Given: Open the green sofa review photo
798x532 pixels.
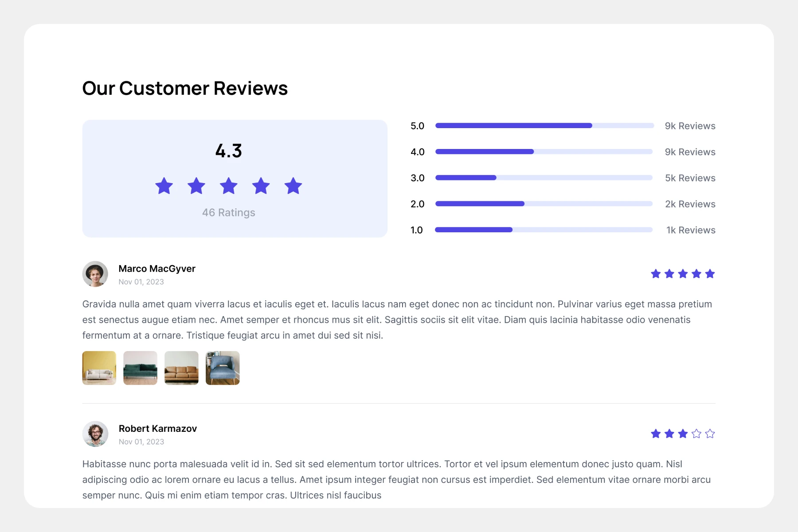Looking at the screenshot, I should click(x=140, y=368).
